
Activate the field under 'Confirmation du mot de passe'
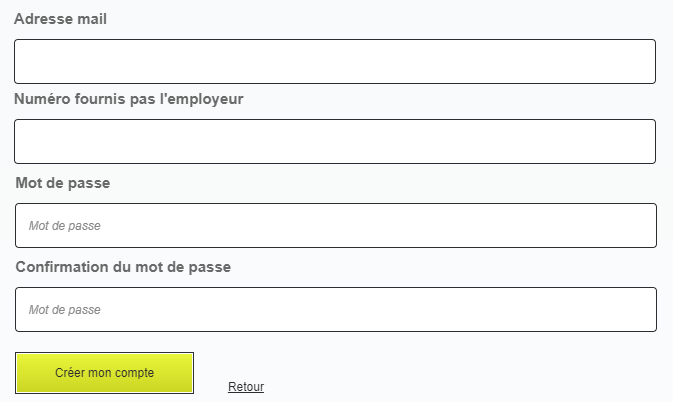[x=335, y=309]
